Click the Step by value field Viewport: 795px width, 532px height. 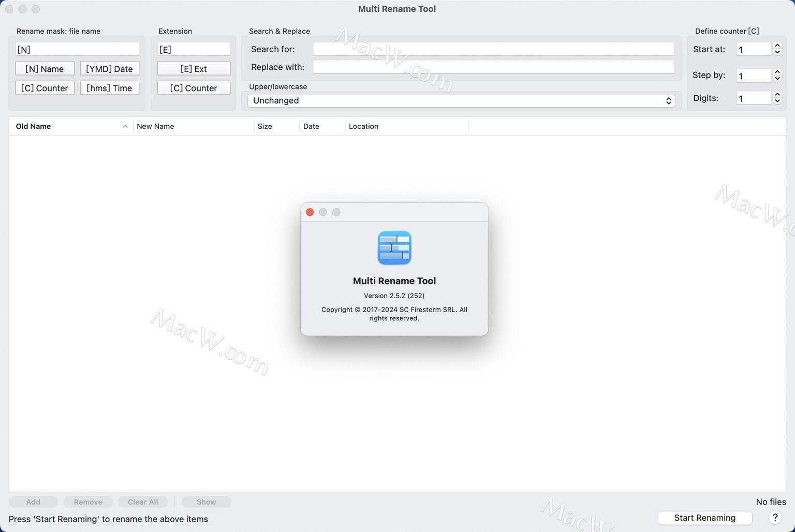pos(754,76)
